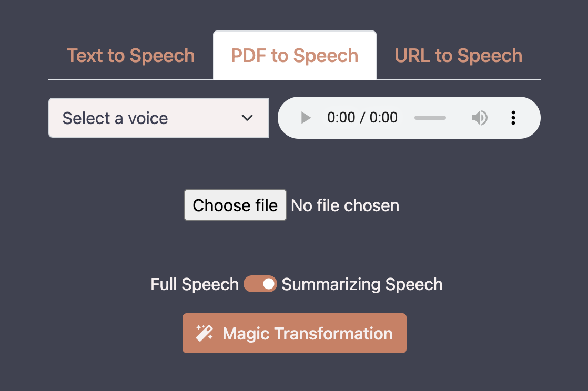The height and width of the screenshot is (391, 588).
Task: Switch to the URL to Speech tab
Action: (x=458, y=56)
